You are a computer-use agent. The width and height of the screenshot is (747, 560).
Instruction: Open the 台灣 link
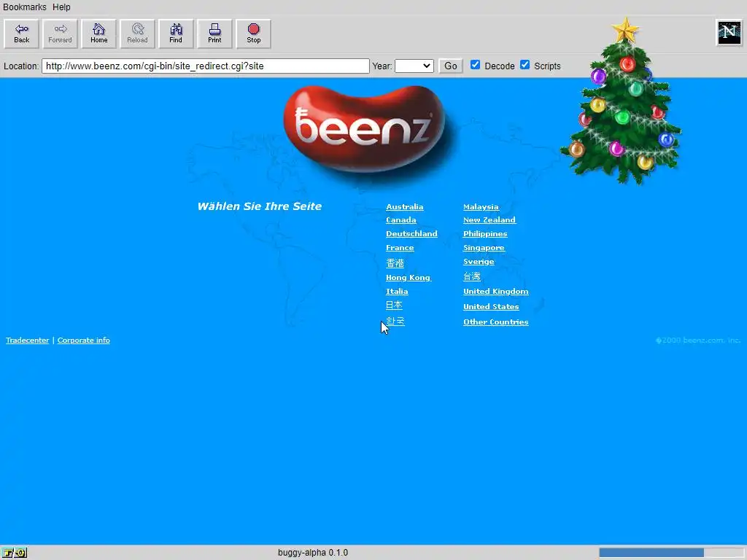(x=472, y=276)
